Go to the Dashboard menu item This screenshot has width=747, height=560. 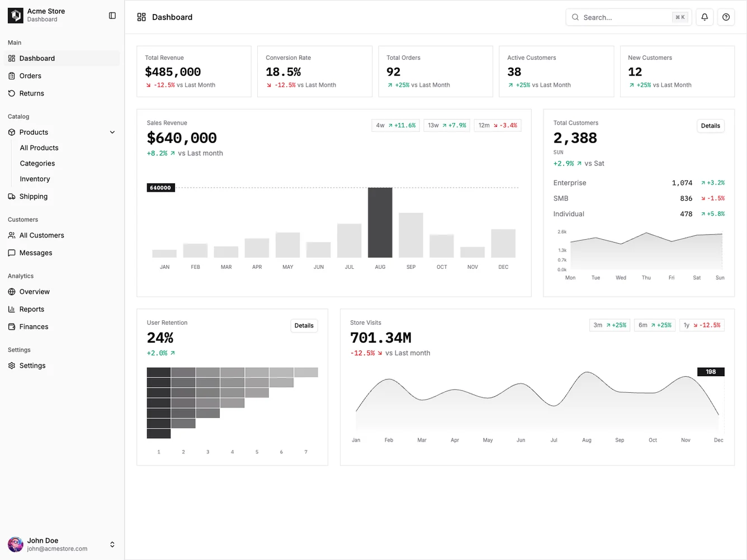point(37,58)
